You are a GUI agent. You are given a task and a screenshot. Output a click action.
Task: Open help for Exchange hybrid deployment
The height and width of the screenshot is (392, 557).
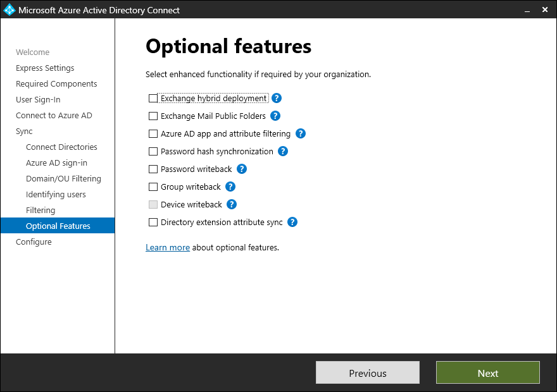(x=277, y=98)
